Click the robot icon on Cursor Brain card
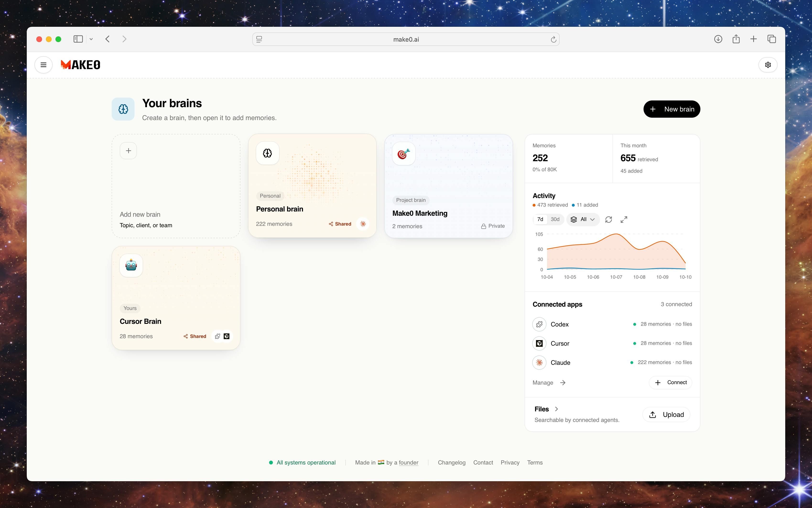 pyautogui.click(x=131, y=265)
